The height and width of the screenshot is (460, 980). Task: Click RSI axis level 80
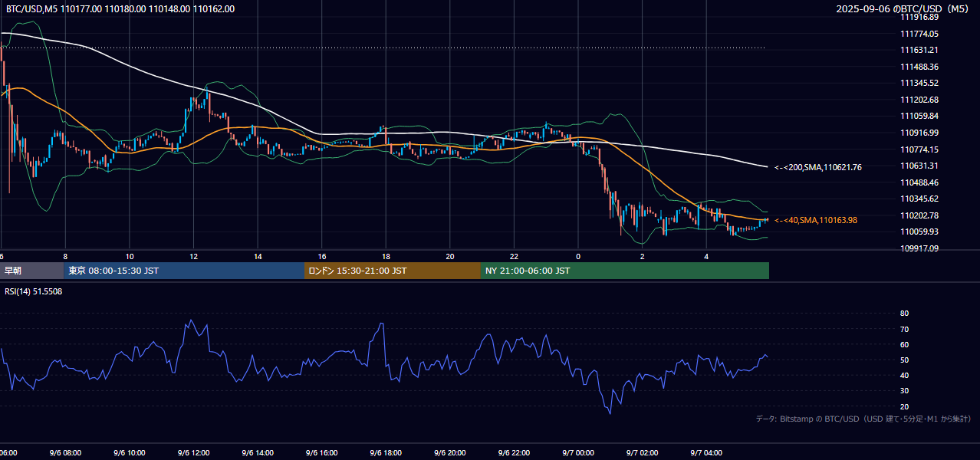[904, 314]
